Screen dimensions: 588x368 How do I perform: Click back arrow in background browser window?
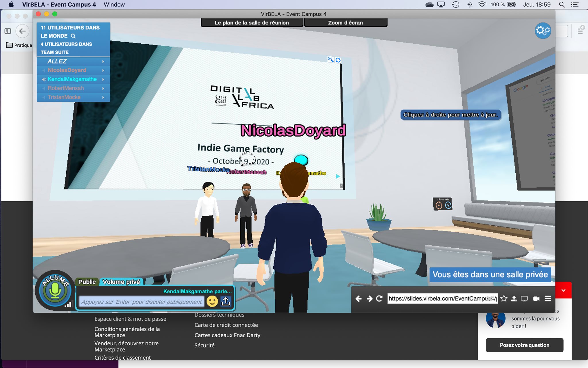pos(22,31)
